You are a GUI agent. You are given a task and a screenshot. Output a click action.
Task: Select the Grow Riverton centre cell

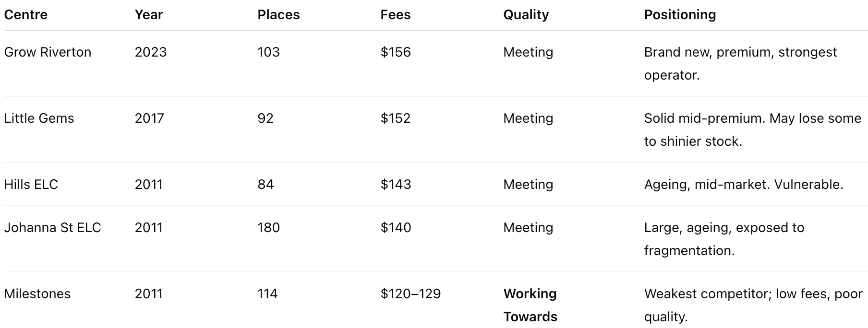48,52
